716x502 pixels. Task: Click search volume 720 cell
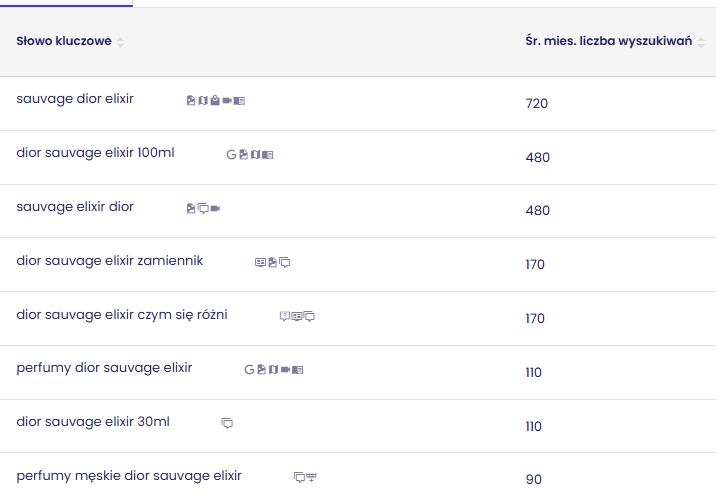537,104
